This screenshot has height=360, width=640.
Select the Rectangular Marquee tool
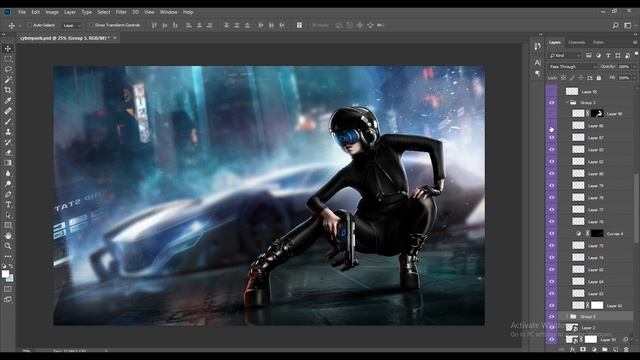click(x=8, y=59)
